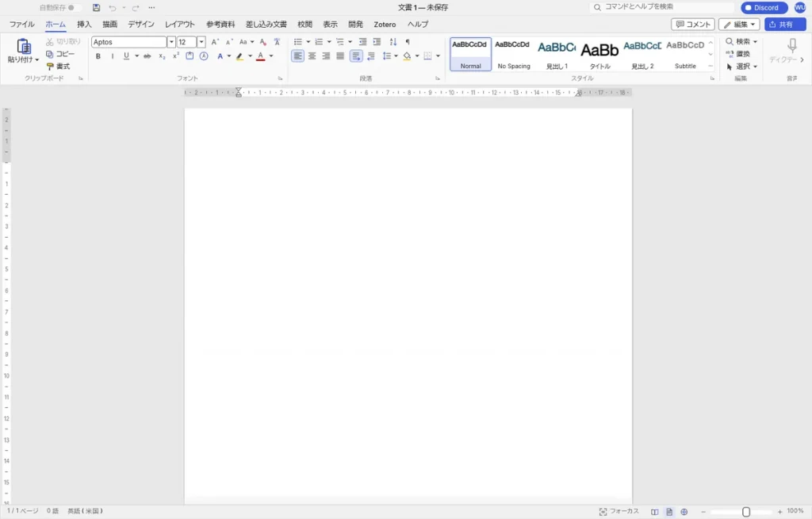Screen dimensions: 812x519
Task: Click the bullet list icon
Action: coord(298,42)
